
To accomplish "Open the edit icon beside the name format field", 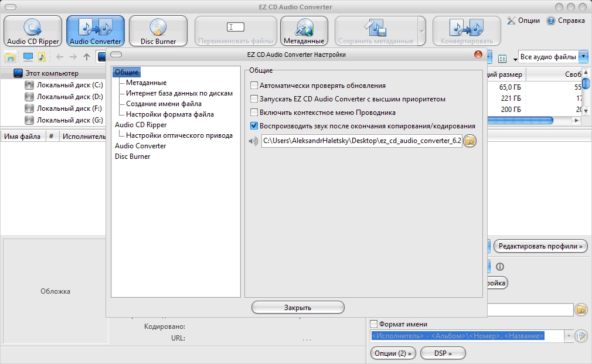I will tap(581, 335).
